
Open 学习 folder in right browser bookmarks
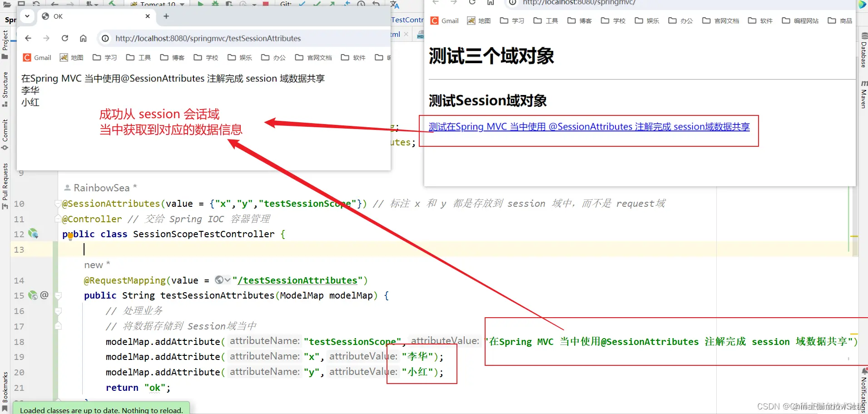point(512,21)
